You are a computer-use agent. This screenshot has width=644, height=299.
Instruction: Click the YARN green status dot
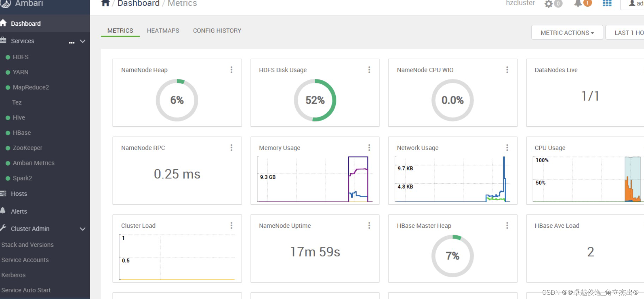(8, 72)
